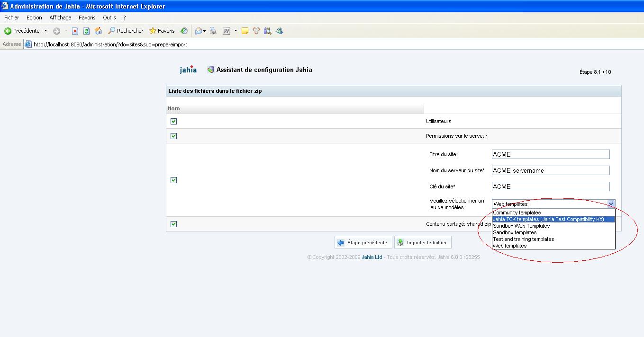644x337 pixels.
Task: Click the Précédente back button
Action: [22, 31]
